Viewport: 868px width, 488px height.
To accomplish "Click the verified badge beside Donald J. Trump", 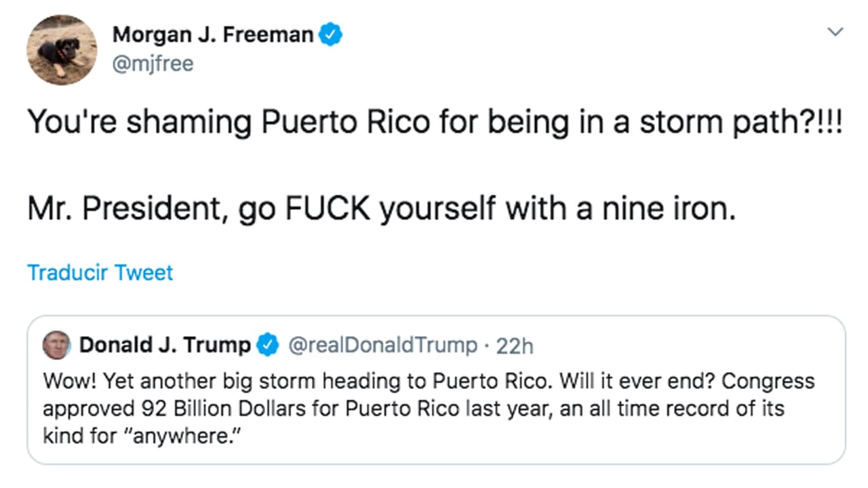I will (269, 344).
